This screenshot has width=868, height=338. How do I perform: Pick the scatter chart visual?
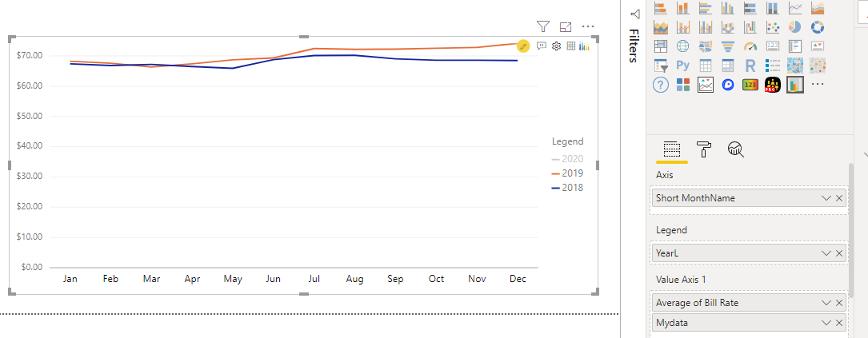[x=773, y=27]
